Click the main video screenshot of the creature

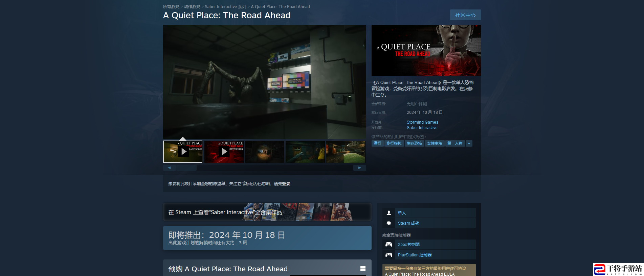tap(265, 82)
